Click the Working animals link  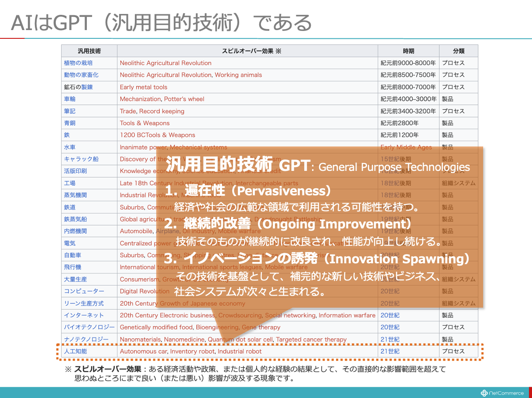tap(238, 75)
